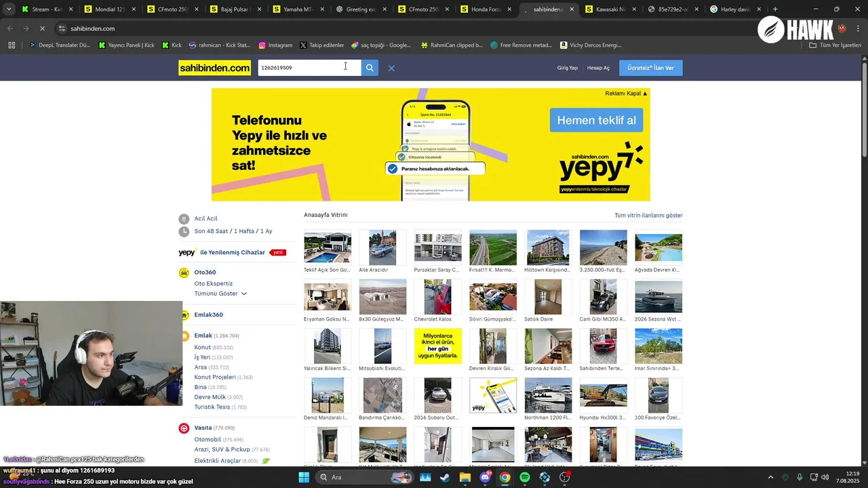Click the OBS Studio taskbar icon
This screenshot has width=868, height=488.
click(565, 477)
